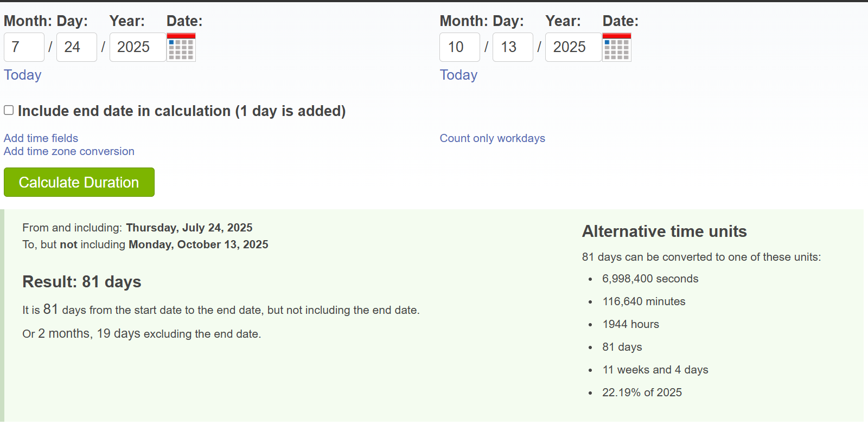Set end date using its Today link
The image size is (868, 425).
pos(458,75)
